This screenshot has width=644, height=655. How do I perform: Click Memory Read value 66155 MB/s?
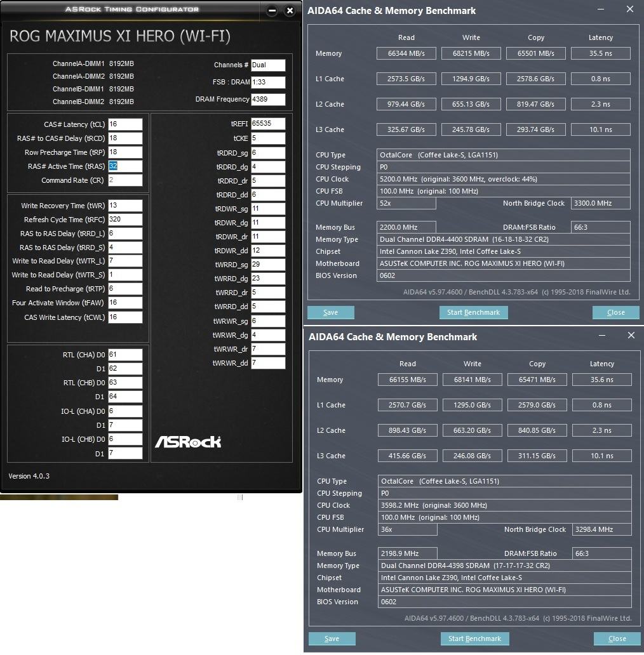(x=408, y=380)
